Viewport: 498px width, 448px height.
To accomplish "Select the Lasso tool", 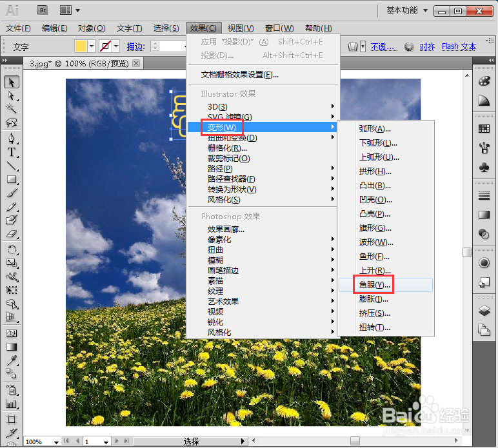I will (12, 122).
